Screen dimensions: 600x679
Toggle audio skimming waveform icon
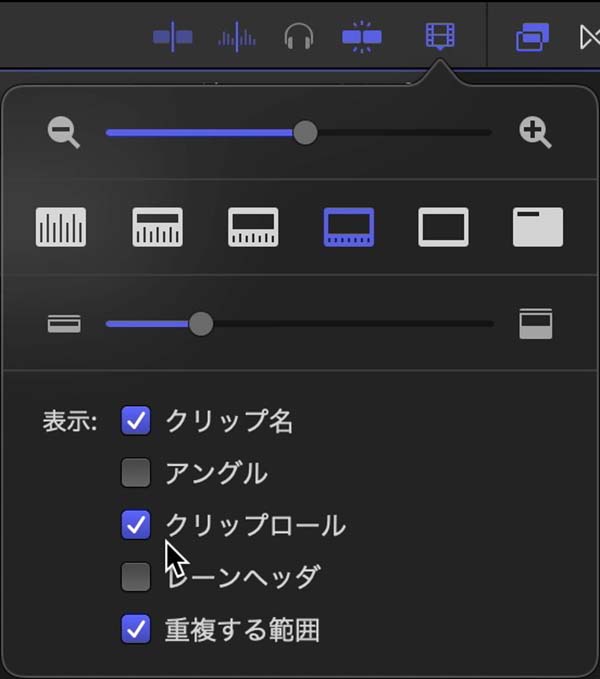tap(236, 37)
